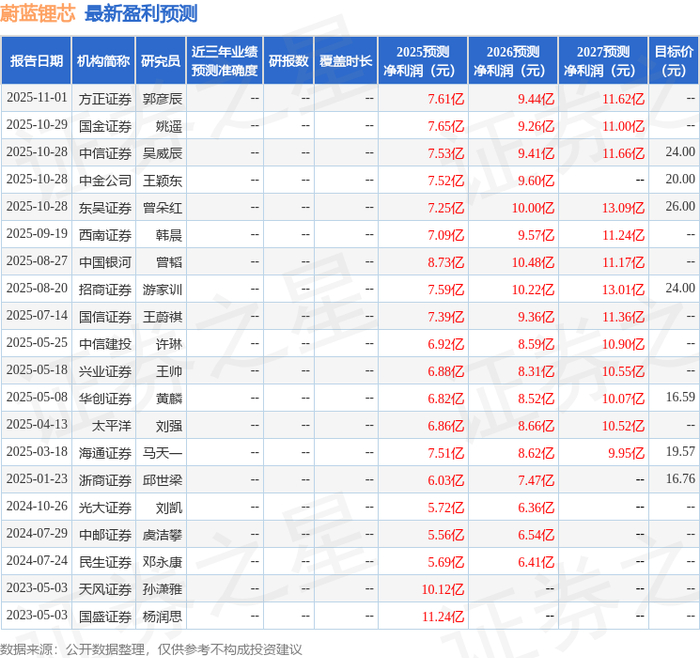Click researcher 韩晨

169,235
